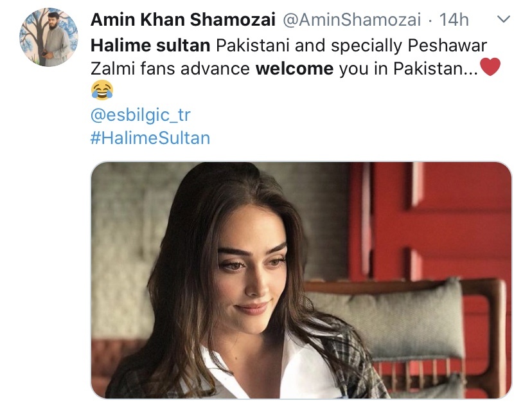
Task: Click the bold Halime sultan text
Action: pyautogui.click(x=150, y=46)
